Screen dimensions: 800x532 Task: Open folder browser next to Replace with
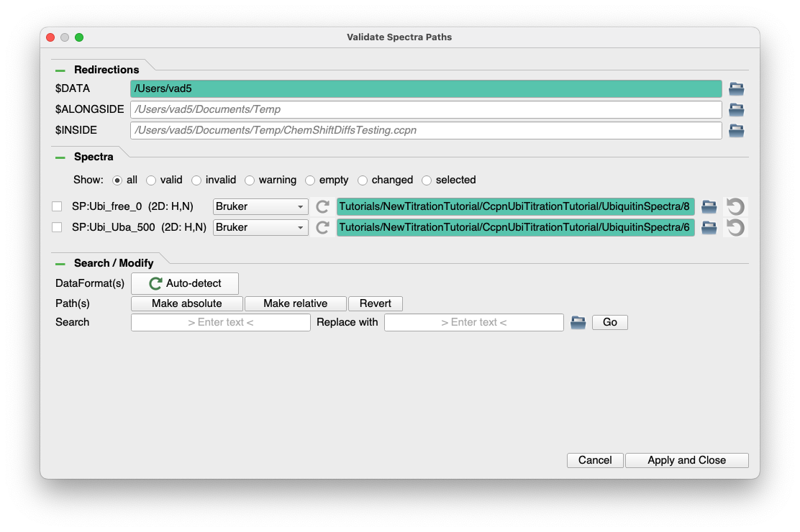(x=578, y=322)
